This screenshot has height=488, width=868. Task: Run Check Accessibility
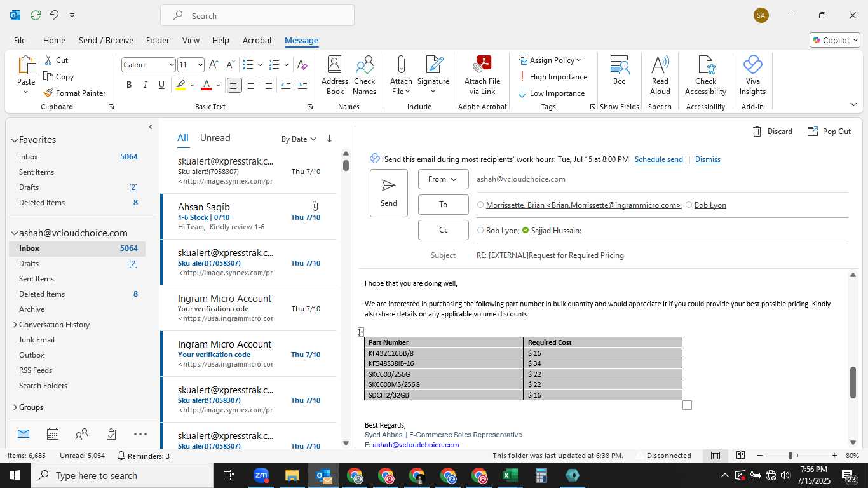705,75
